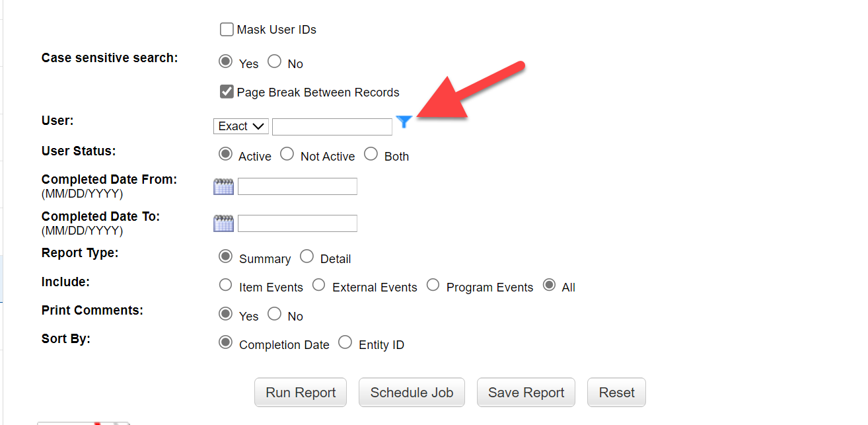Choose Both for User Status
The width and height of the screenshot is (868, 425).
[x=371, y=154]
